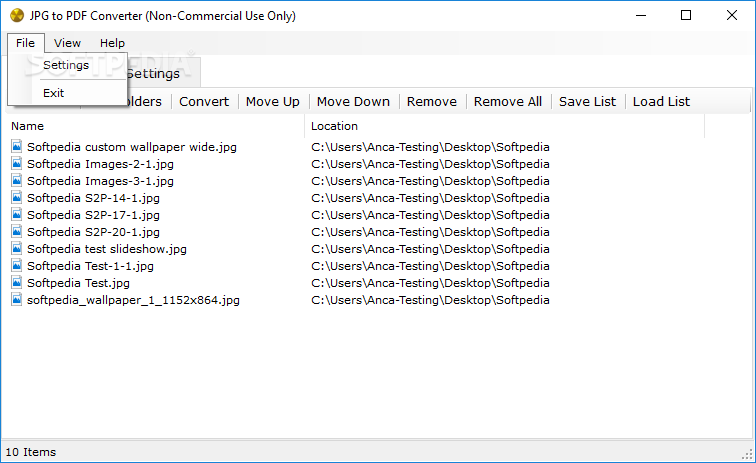The height and width of the screenshot is (463, 756).
Task: Click the Save List button
Action: click(587, 102)
